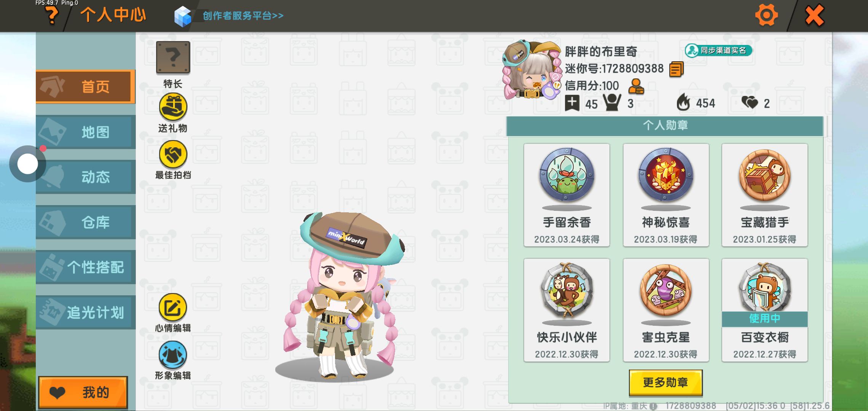868x411 pixels.
Task: Open 形象编辑 avatar edit icon
Action: 173,355
